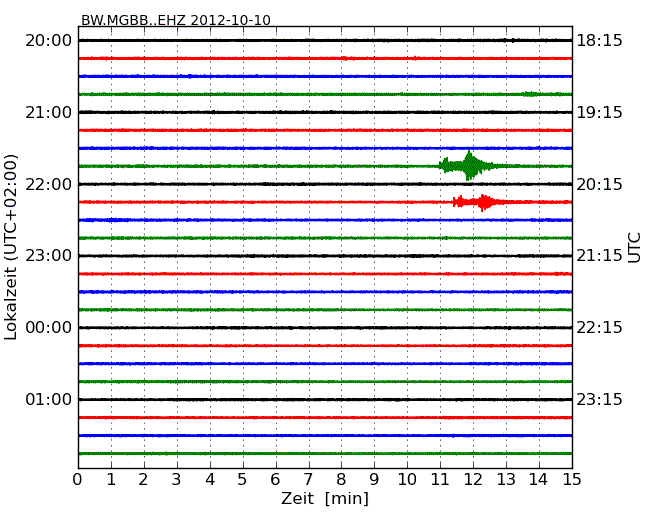Click the 20:15 UTC tick label

[599, 184]
